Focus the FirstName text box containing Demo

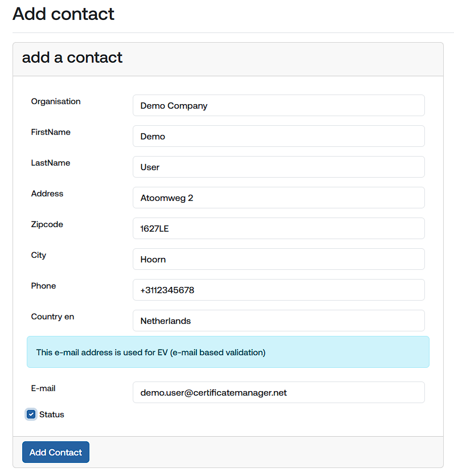pos(279,136)
